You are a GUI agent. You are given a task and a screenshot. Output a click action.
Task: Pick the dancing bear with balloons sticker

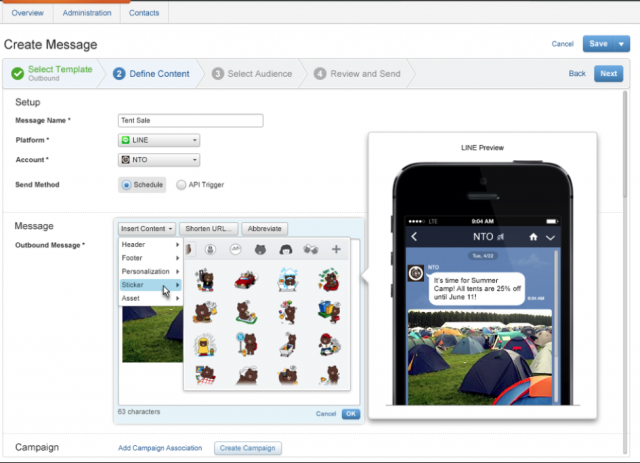(x=288, y=312)
